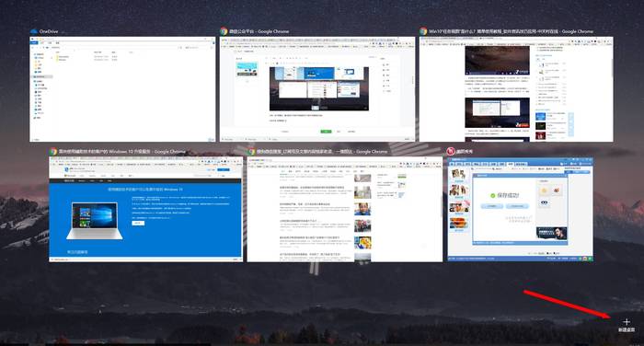Switch to the 搜狗微信搜索 results window thumbnail
This screenshot has width=644, height=346.
pyautogui.click(x=345, y=209)
